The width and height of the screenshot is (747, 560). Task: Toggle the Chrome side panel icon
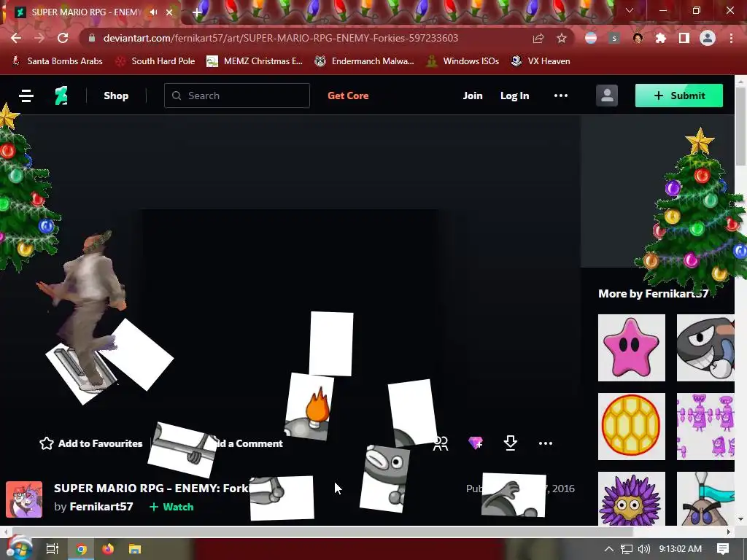pyautogui.click(x=684, y=38)
